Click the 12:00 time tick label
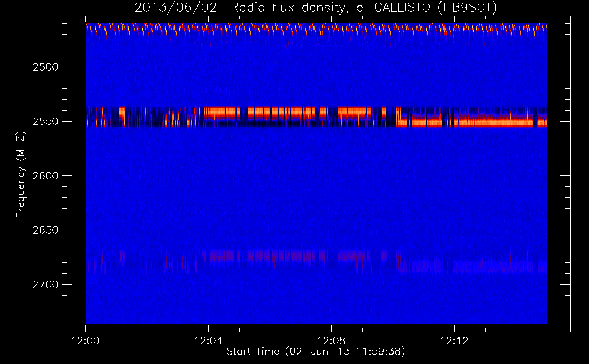This screenshot has width=589, height=364. click(85, 341)
